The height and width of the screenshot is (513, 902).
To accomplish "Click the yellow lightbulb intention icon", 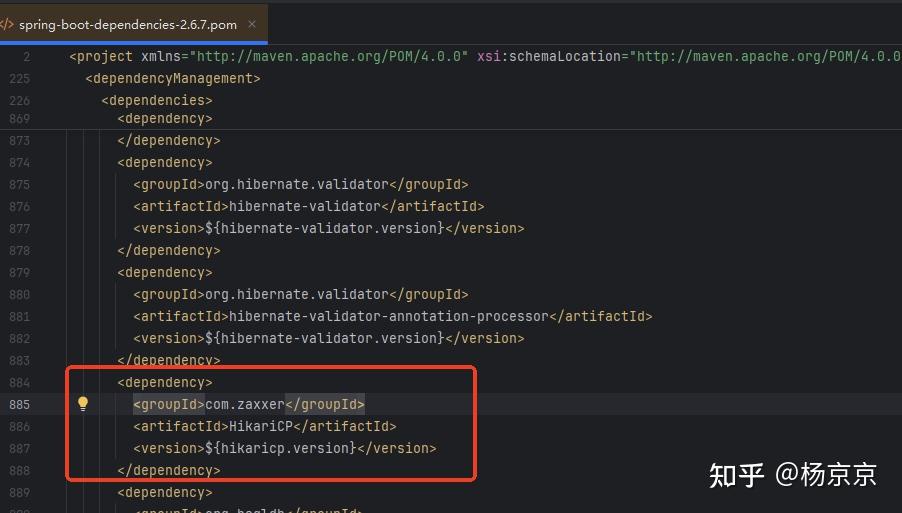I will click(83, 404).
